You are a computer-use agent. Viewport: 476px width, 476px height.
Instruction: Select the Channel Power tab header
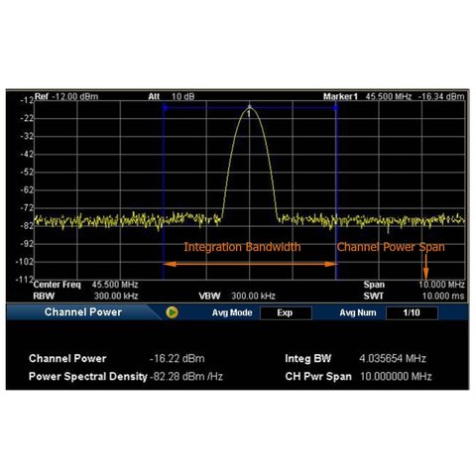(83, 312)
